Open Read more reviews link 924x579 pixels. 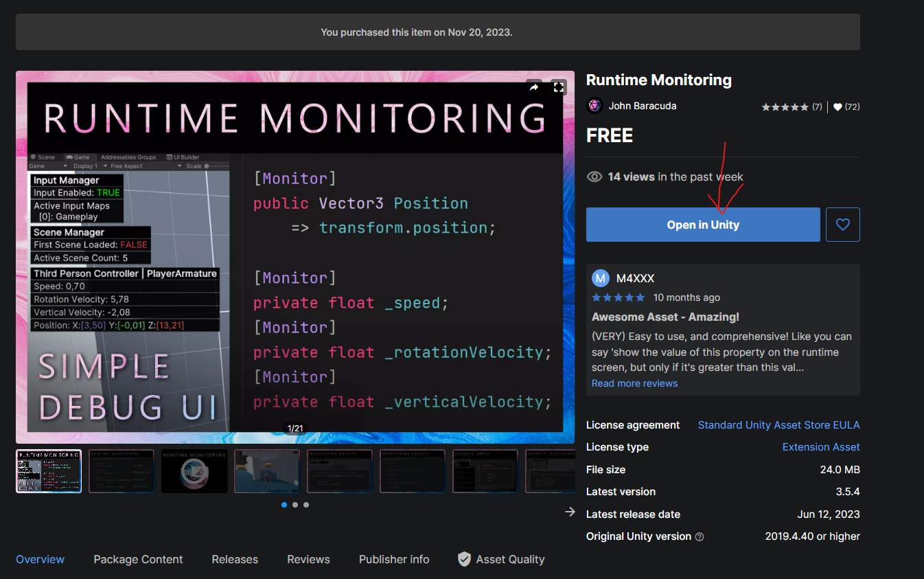click(634, 383)
